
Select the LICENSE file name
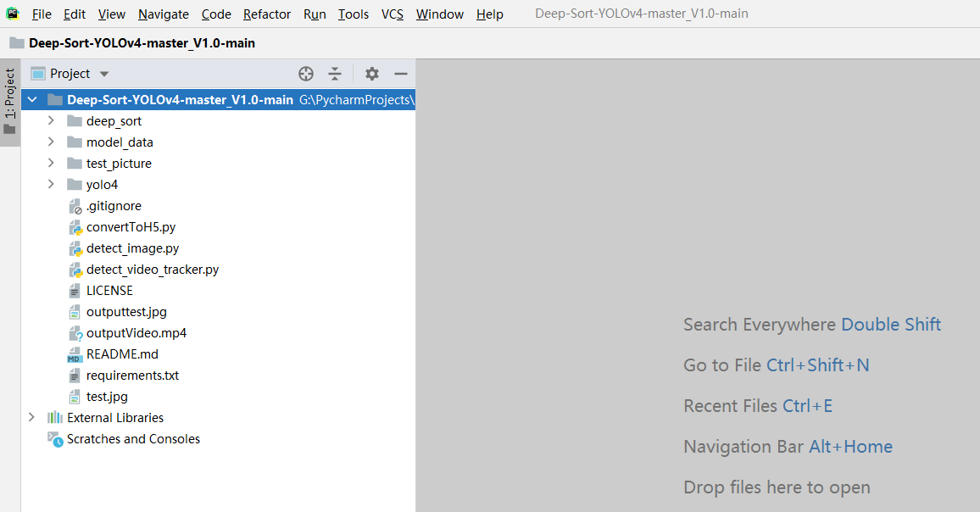point(109,291)
